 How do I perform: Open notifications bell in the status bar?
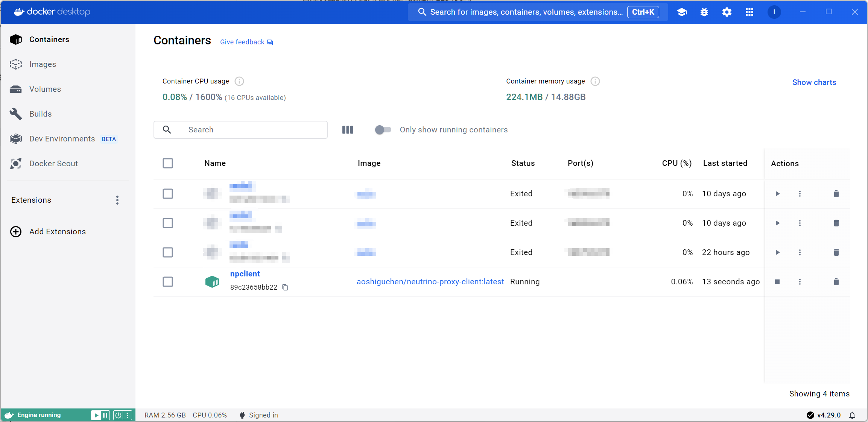852,415
